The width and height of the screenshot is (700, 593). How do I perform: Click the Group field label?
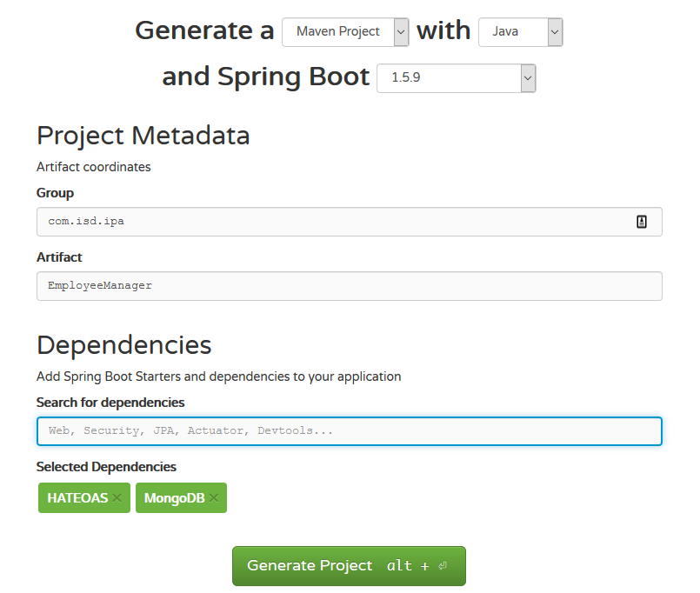coord(55,193)
